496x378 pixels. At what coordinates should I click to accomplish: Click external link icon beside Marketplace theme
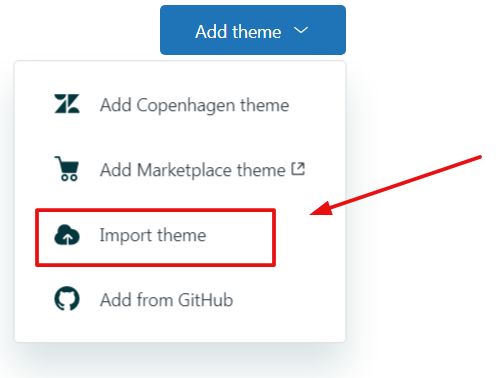coord(298,169)
